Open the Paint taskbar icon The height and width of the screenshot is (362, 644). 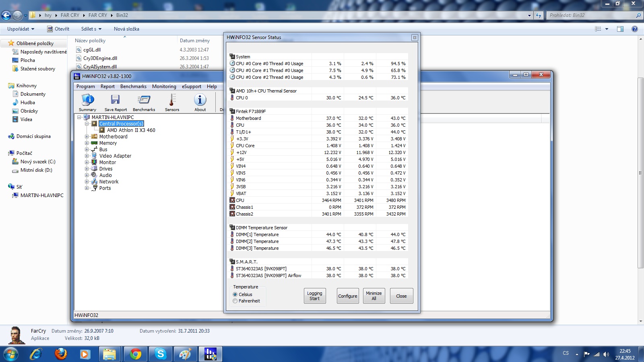coord(185,354)
